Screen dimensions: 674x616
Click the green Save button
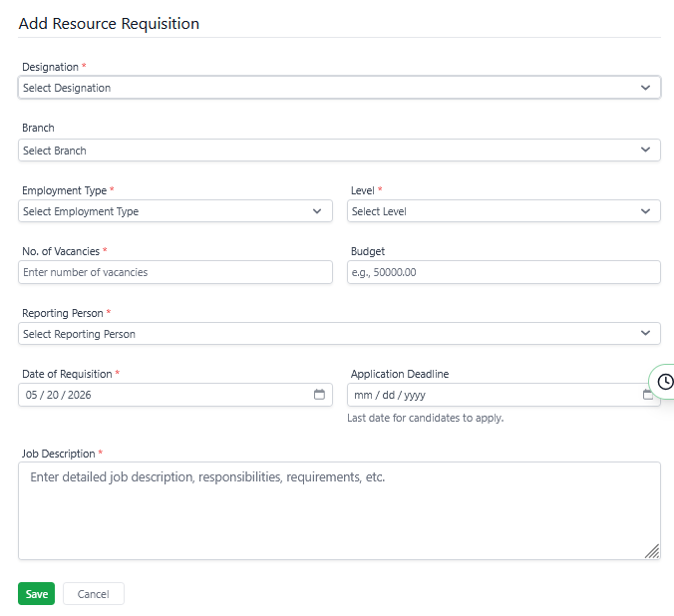pyautogui.click(x=37, y=594)
